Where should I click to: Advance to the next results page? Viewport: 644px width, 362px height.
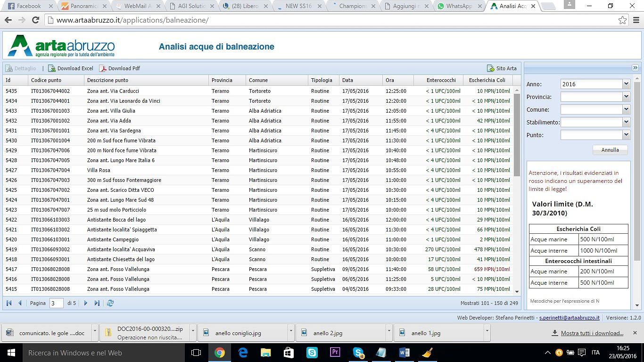[x=85, y=303]
